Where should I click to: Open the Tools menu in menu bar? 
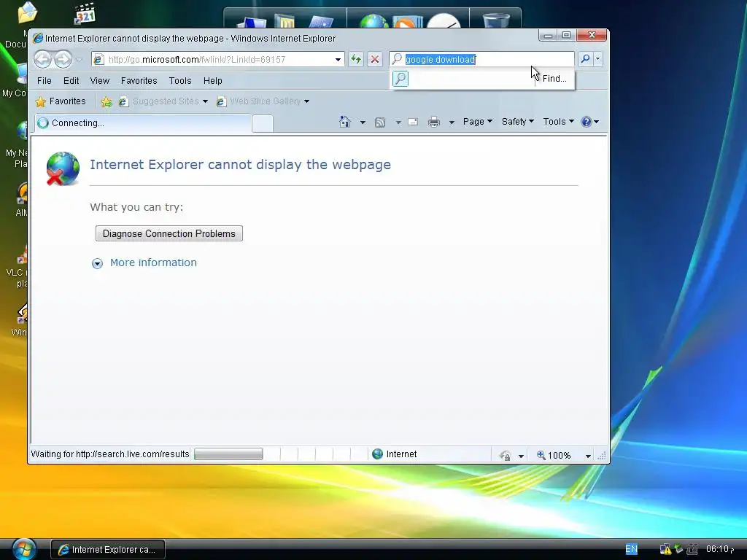pos(180,80)
